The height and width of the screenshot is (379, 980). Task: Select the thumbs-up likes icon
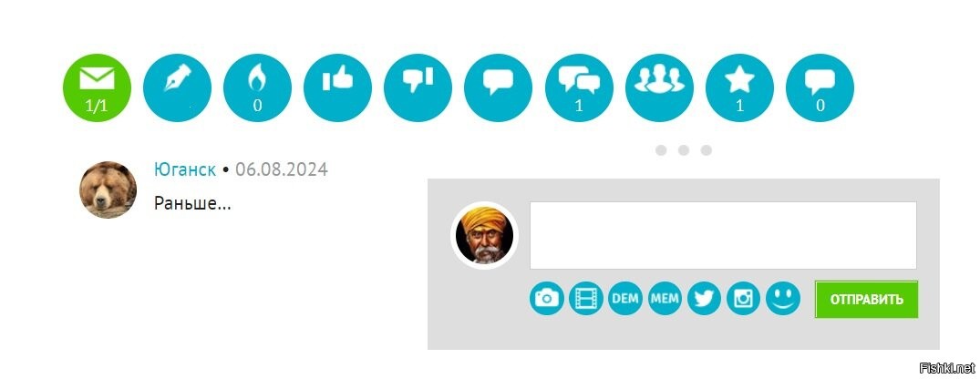point(337,87)
